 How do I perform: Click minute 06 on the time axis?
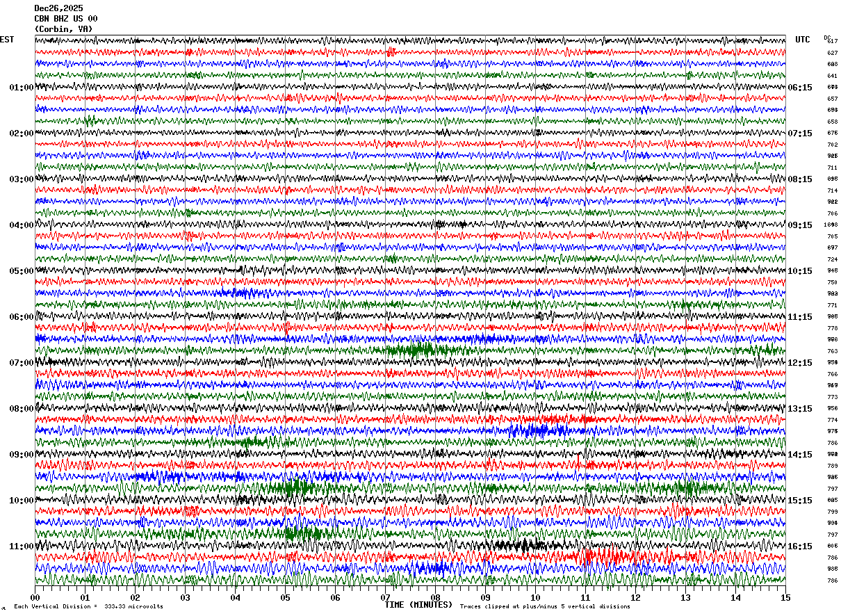[x=336, y=597]
